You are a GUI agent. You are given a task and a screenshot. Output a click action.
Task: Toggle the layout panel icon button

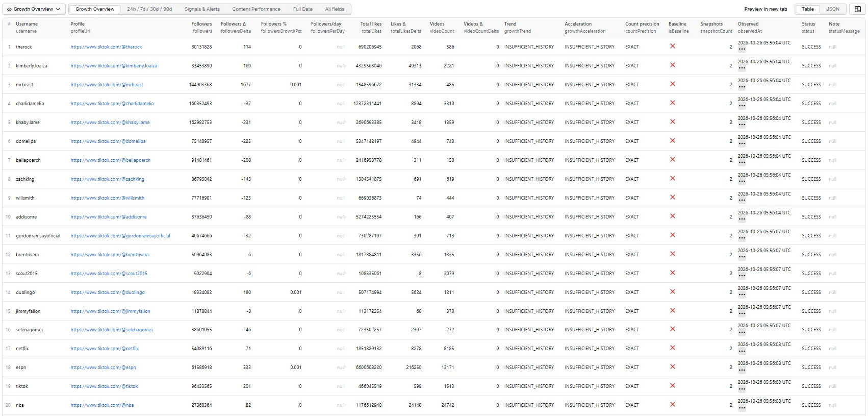tap(858, 9)
